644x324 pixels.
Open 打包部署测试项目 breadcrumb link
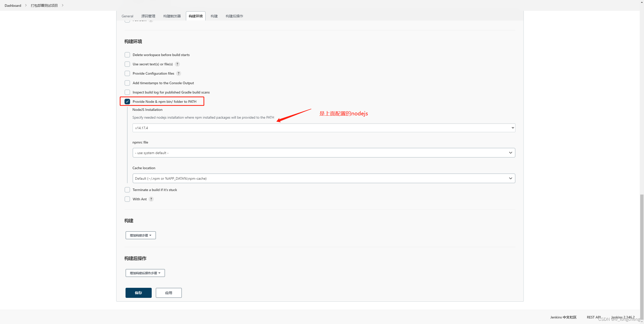(44, 5)
